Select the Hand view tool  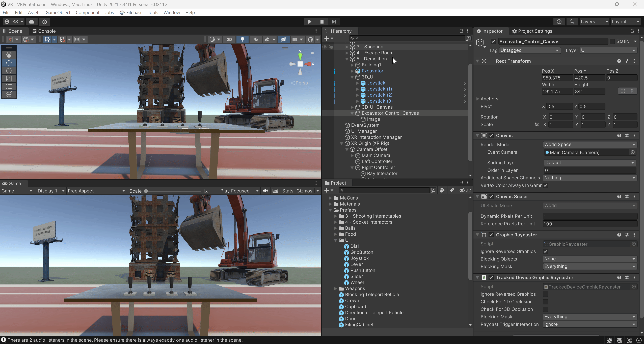[x=9, y=55]
